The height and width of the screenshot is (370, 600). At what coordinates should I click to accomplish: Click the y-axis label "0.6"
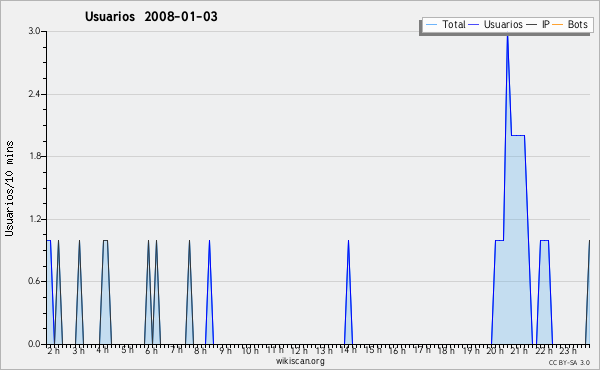34,281
